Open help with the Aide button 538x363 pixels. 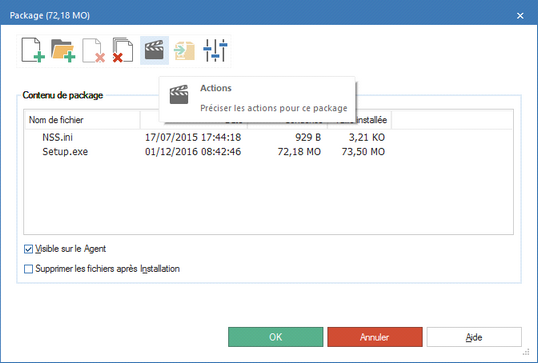(474, 337)
